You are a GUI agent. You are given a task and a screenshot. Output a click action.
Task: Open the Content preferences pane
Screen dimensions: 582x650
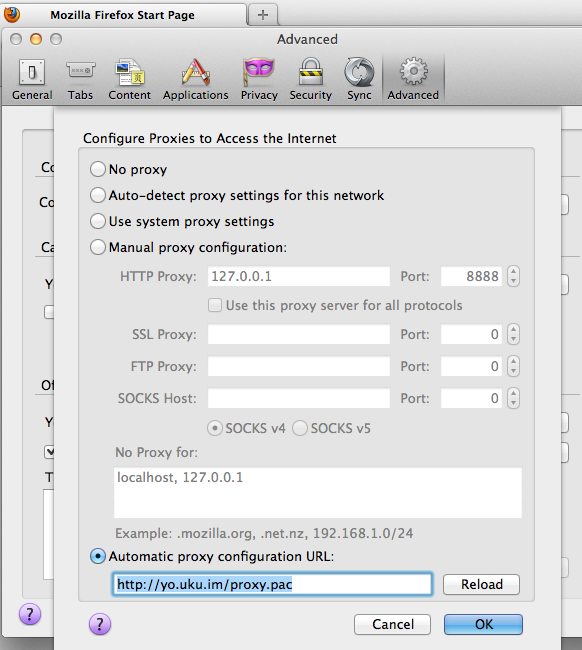click(x=129, y=80)
